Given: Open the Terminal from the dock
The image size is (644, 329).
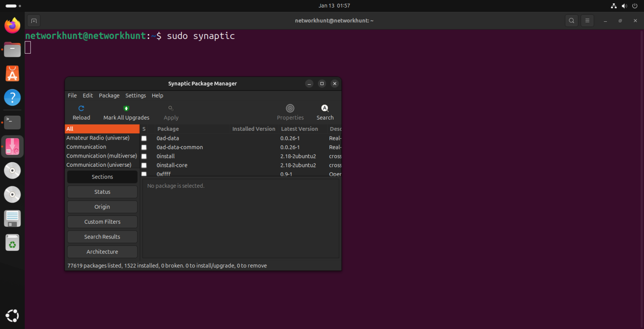Looking at the screenshot, I should click(x=12, y=122).
